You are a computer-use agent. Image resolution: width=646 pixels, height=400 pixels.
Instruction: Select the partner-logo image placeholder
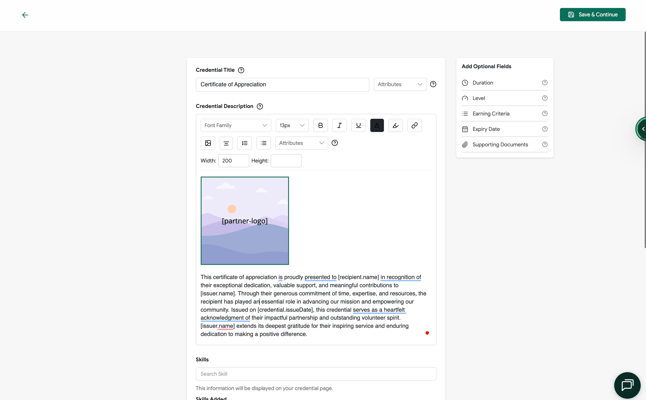coord(245,221)
